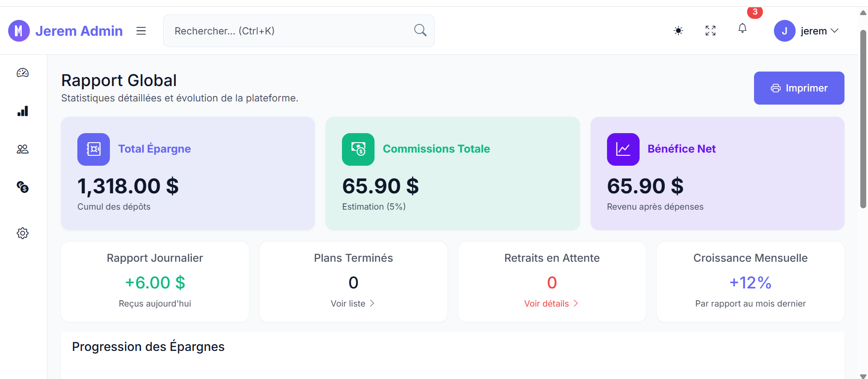Open the users sidebar icon
The width and height of the screenshot is (868, 379).
[x=23, y=149]
